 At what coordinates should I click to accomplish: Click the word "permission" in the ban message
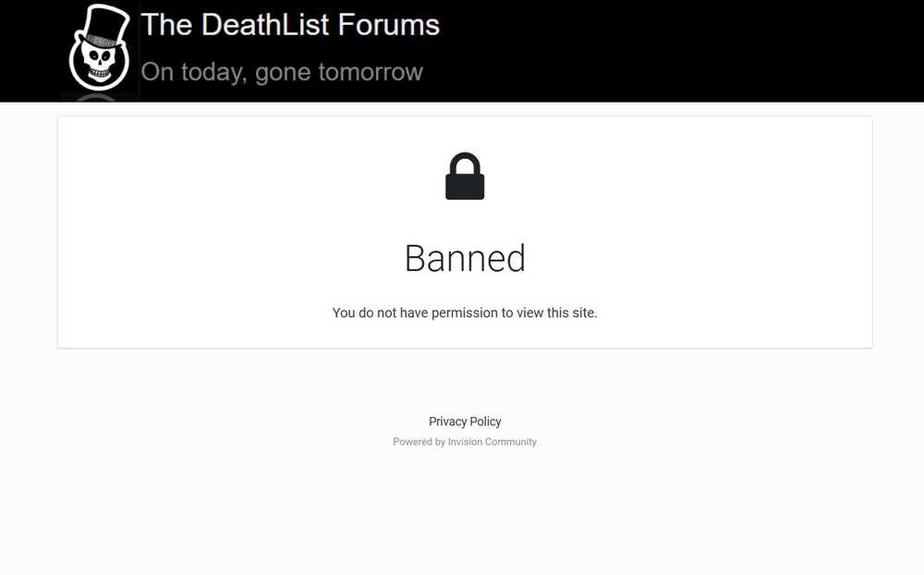(465, 313)
